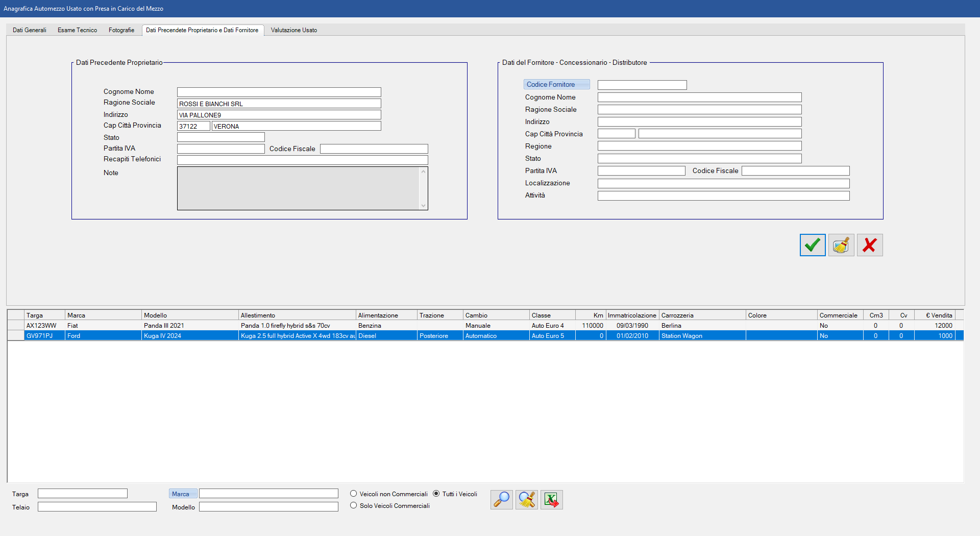Click the supplier Codice Fiscale field
The image size is (980, 536).
(x=795, y=170)
